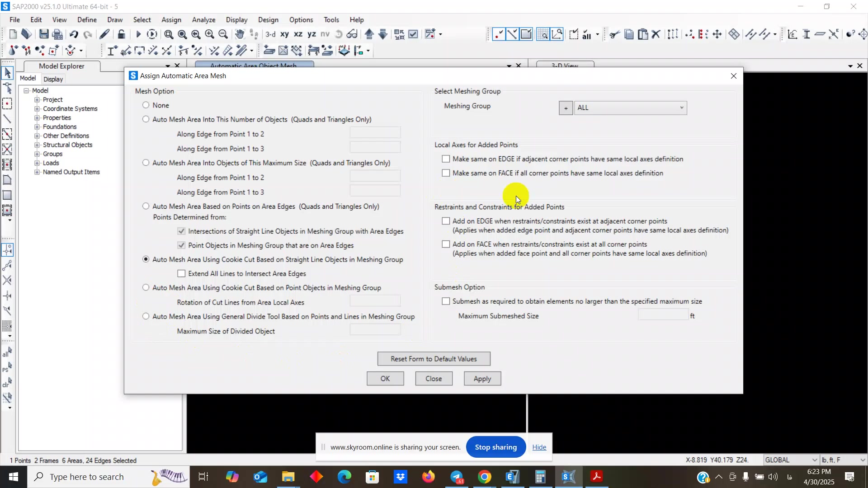Click the Maximum Submeshed Size input field
868x488 pixels.
click(663, 316)
